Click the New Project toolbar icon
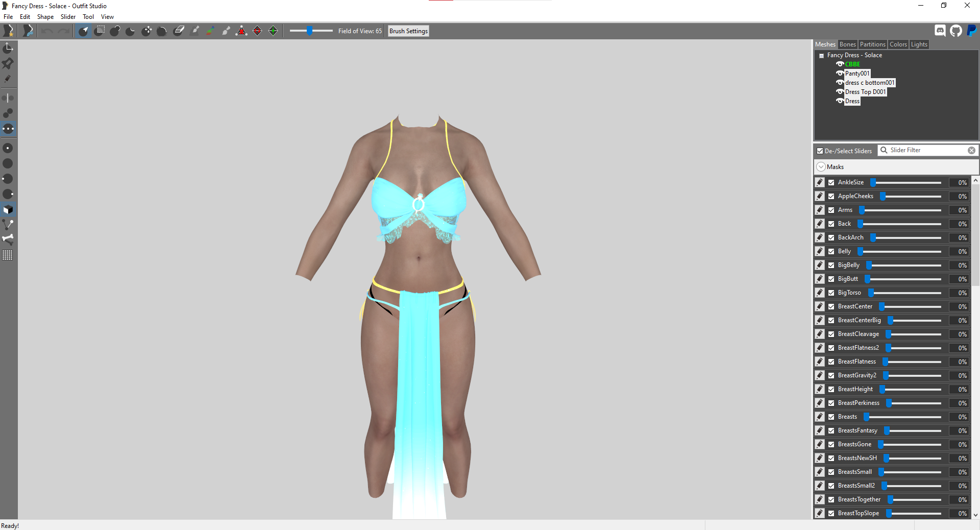The width and height of the screenshot is (980, 530). [9, 31]
